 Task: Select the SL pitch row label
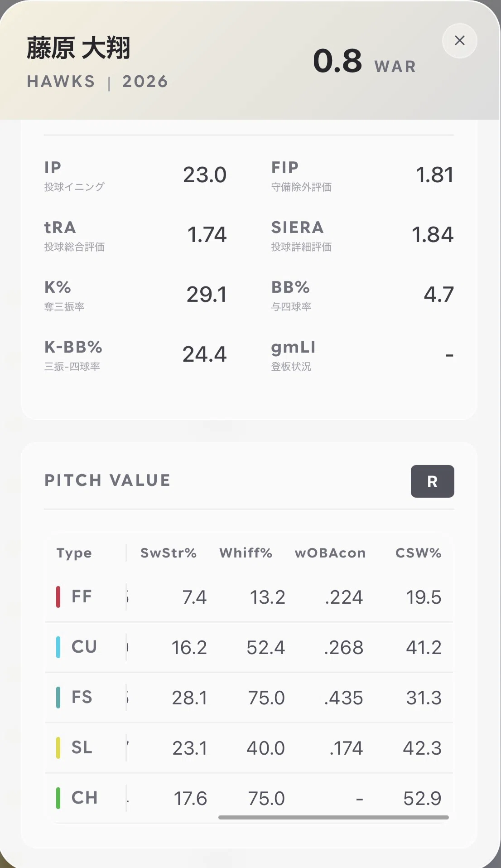pos(82,747)
